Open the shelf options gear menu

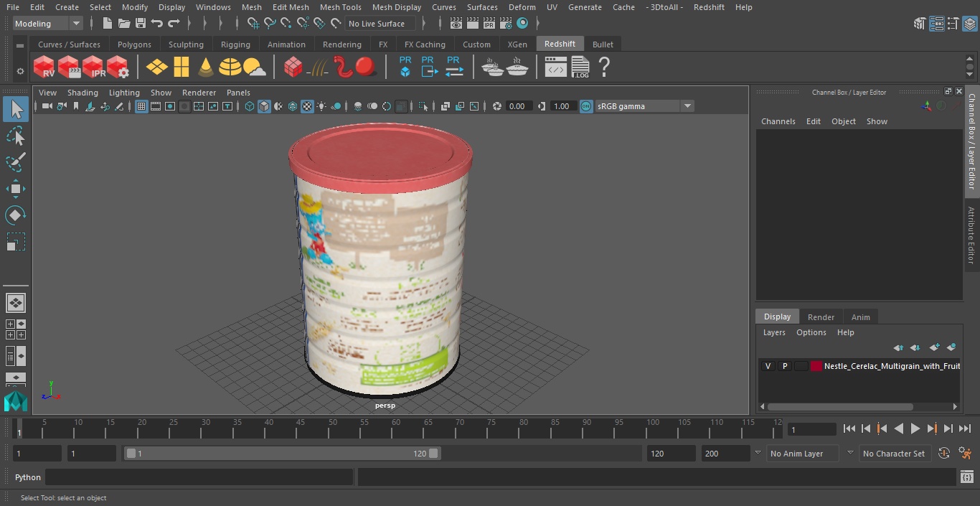(x=20, y=70)
